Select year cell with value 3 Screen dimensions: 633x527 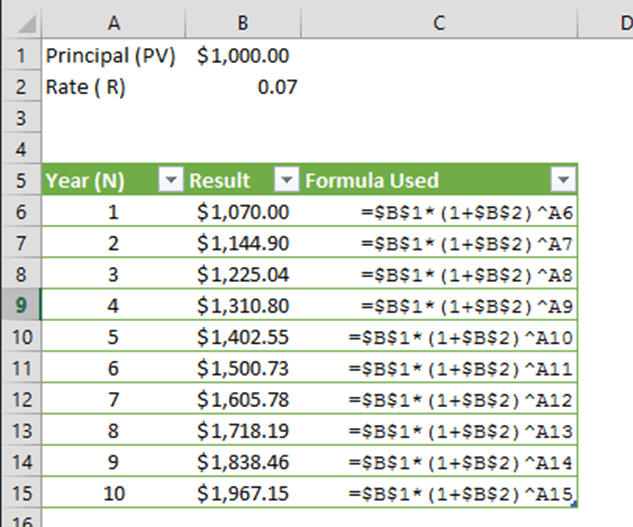[113, 274]
